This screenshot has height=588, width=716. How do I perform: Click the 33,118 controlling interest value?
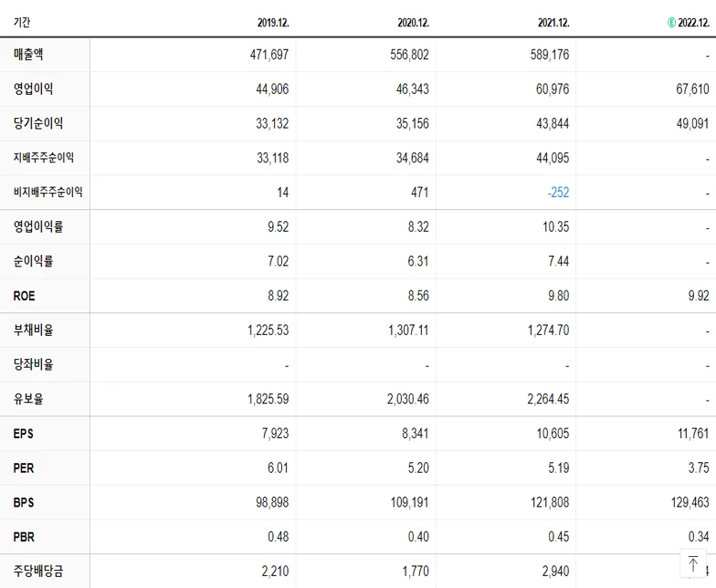[272, 158]
